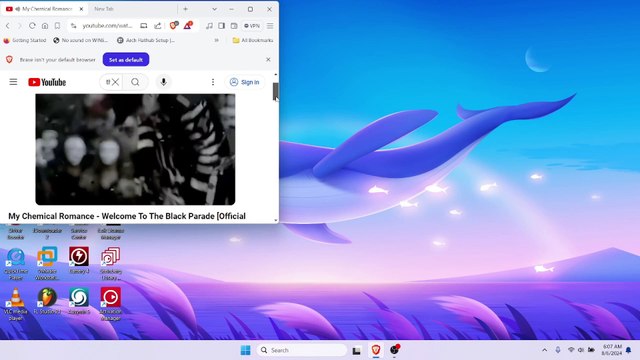The image size is (640, 360).
Task: Click the tray microphone icon
Action: click(558, 350)
